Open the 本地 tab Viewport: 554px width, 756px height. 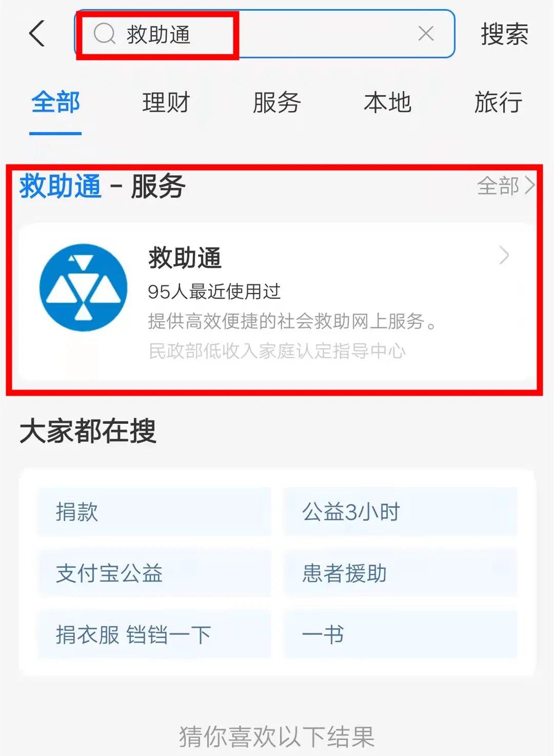[388, 103]
